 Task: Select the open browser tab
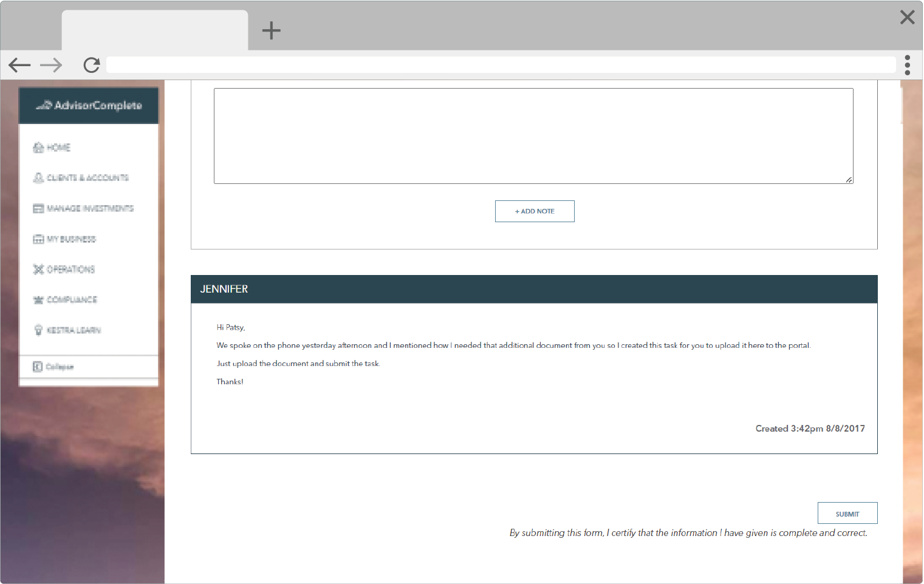pos(155,30)
